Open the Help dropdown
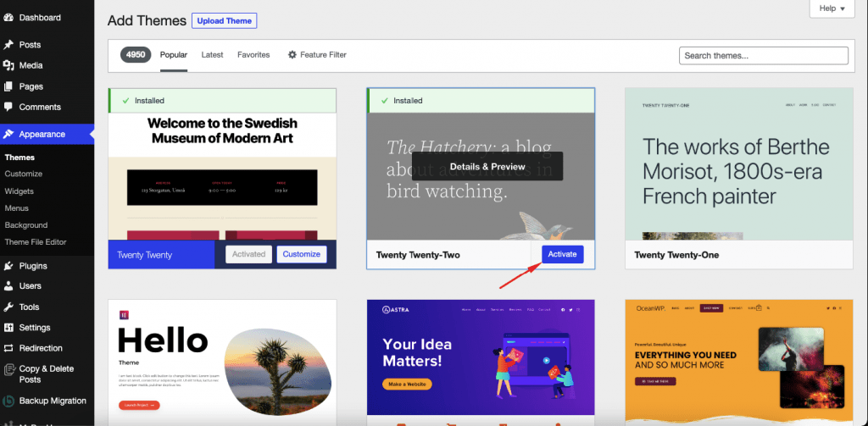This screenshot has width=868, height=426. [832, 8]
